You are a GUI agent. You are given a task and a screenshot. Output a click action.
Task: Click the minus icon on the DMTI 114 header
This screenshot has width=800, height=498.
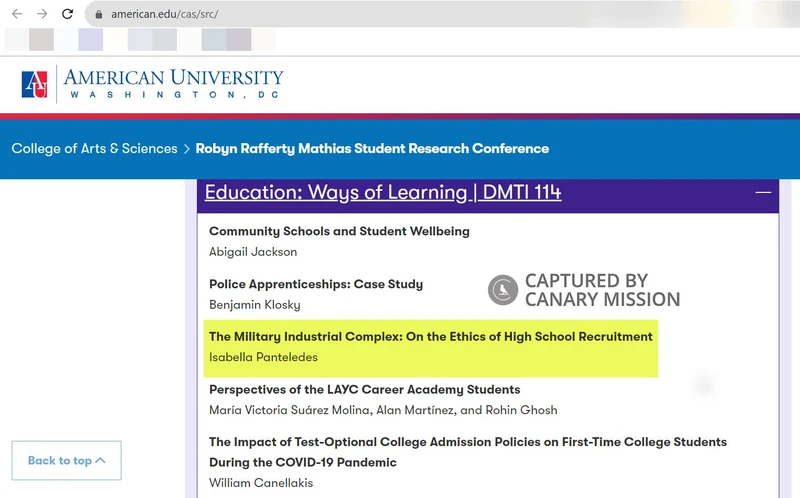[x=763, y=192]
